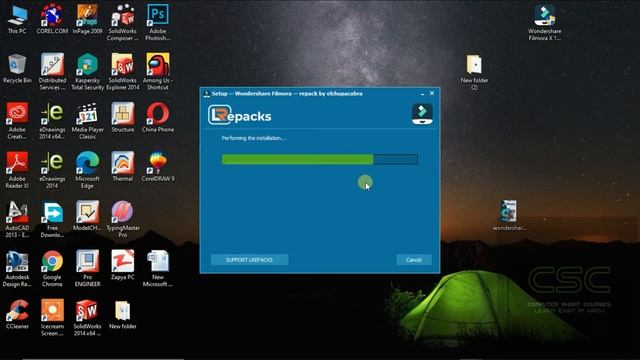
Task: Click the setup icon in title bar
Action: (207, 94)
